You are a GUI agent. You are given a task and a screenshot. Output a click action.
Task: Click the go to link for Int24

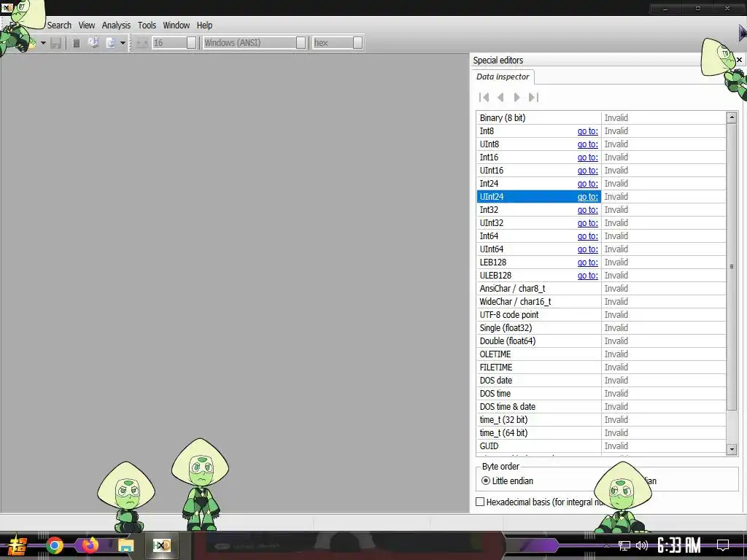point(587,183)
